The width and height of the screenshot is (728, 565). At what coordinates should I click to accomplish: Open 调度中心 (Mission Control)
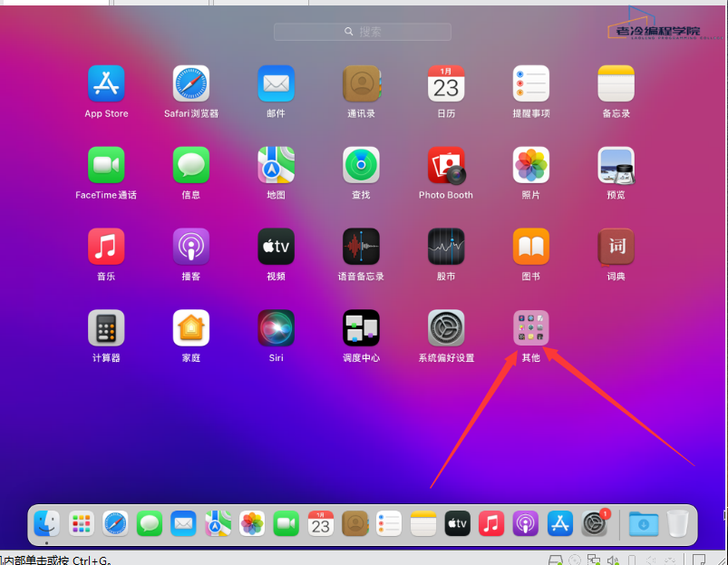tap(361, 327)
